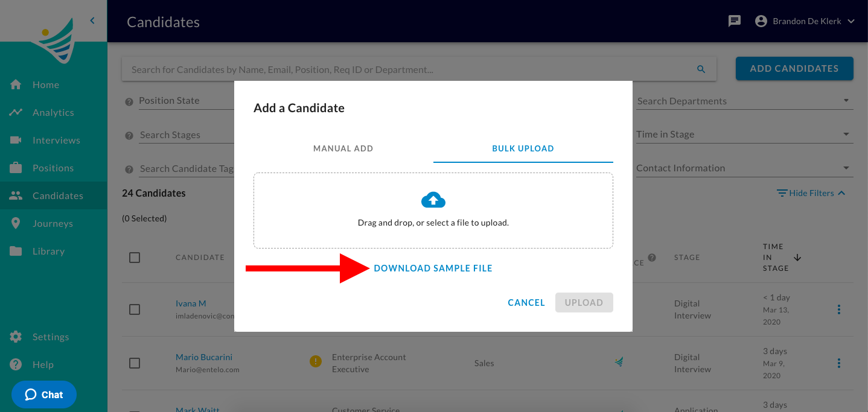Expand the Contact Information dropdown

744,168
